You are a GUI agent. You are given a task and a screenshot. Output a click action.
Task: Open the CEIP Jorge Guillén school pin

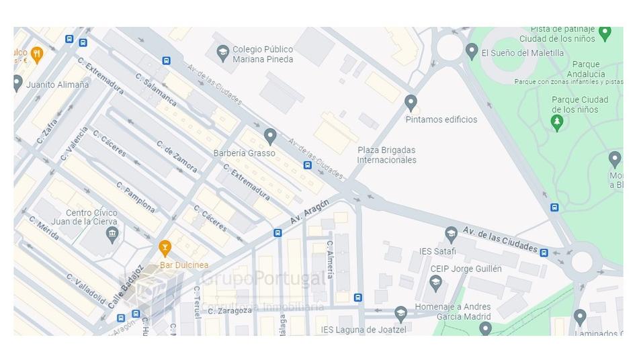click(435, 283)
